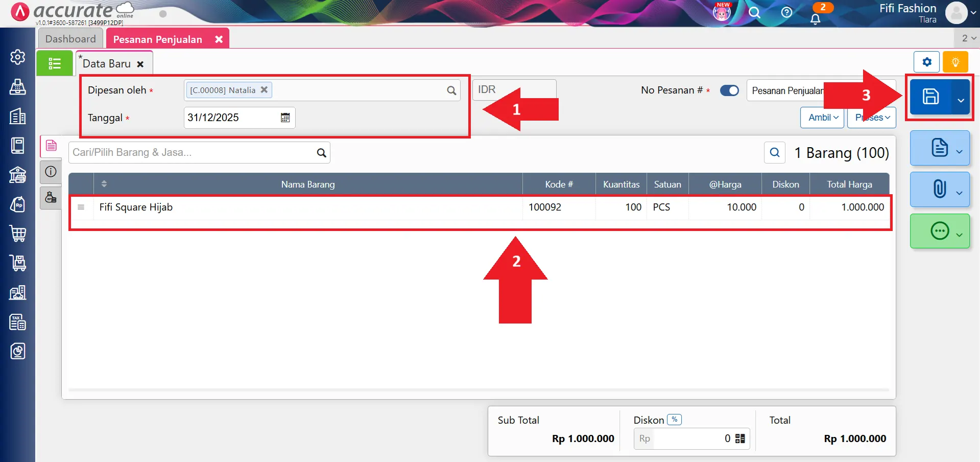Click the green more-options circle button
Image resolution: width=980 pixels, height=462 pixels.
click(x=939, y=231)
